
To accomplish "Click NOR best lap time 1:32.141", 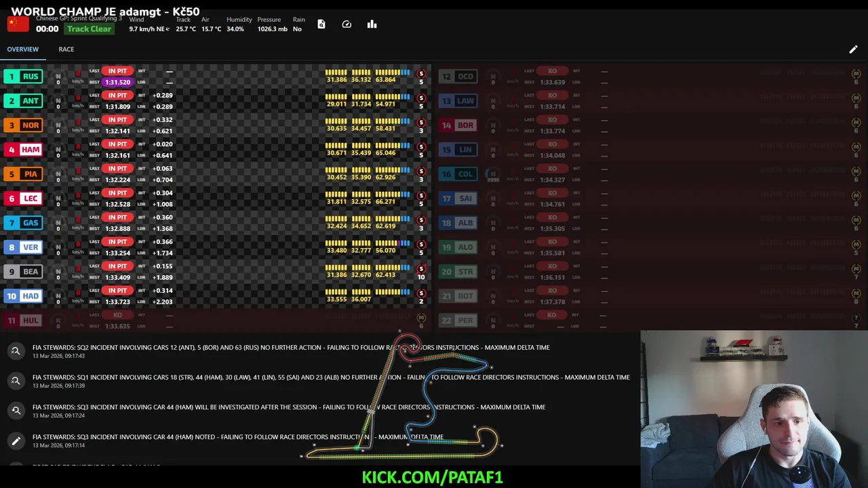I will point(117,131).
